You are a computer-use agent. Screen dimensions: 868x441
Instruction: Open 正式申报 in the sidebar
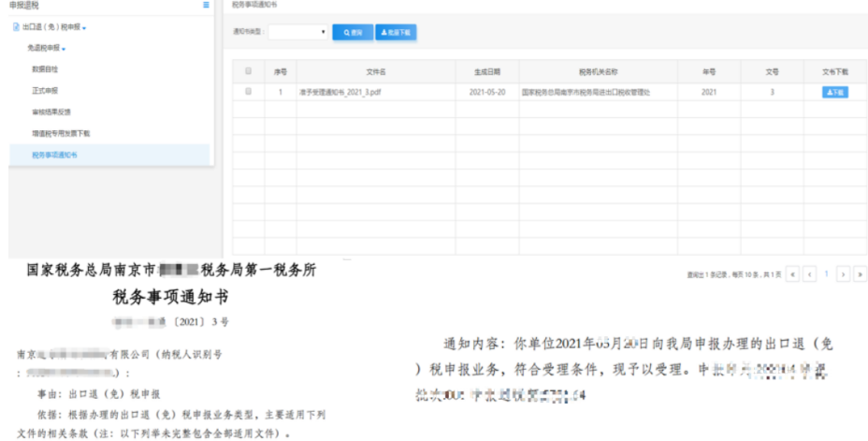pos(45,90)
